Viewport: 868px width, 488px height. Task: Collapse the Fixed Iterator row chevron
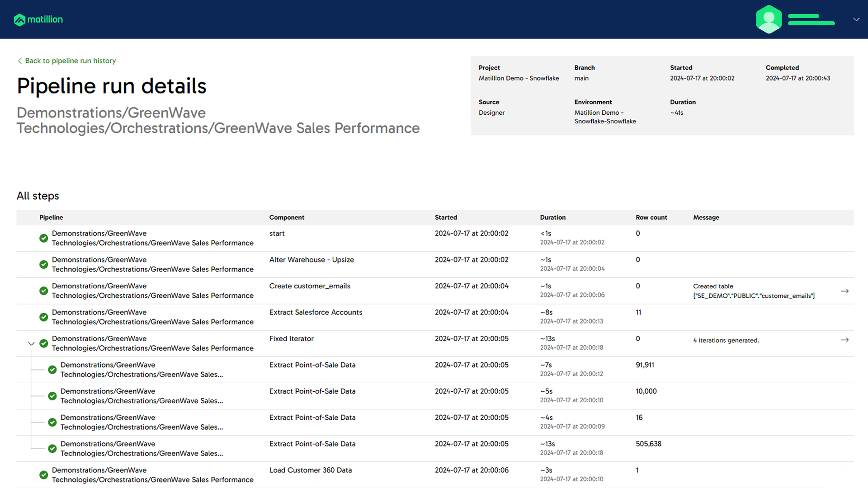point(31,344)
